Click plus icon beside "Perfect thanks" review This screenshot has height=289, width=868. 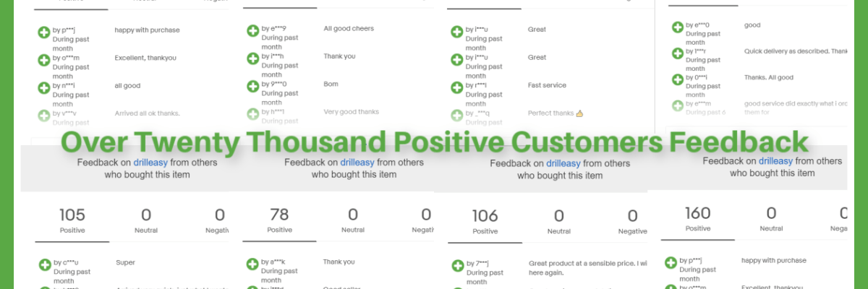(457, 115)
